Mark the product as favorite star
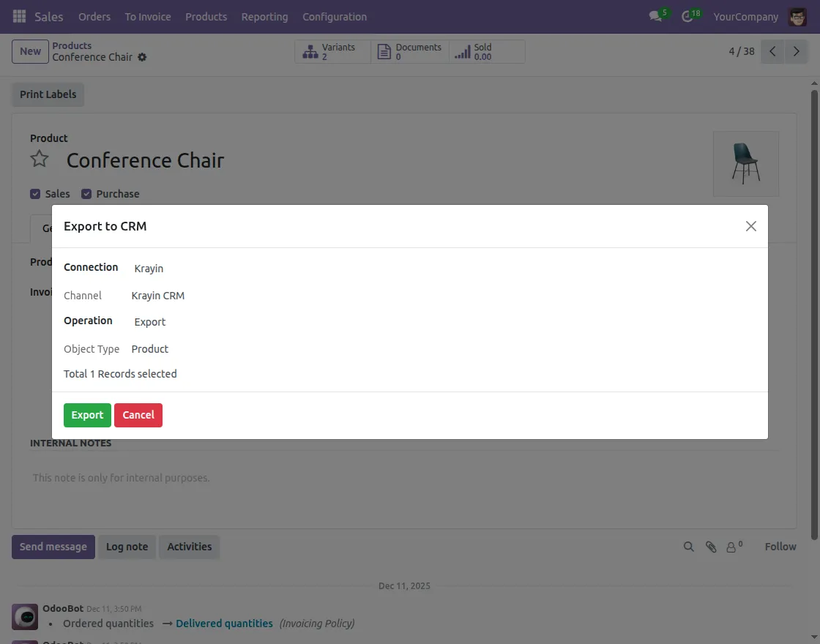The height and width of the screenshot is (644, 820). tap(40, 158)
